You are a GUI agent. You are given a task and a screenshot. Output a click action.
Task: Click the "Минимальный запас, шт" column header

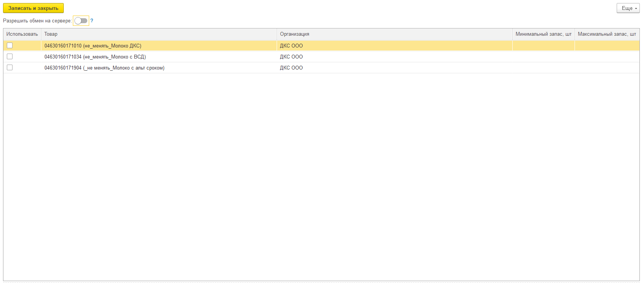[x=543, y=34]
